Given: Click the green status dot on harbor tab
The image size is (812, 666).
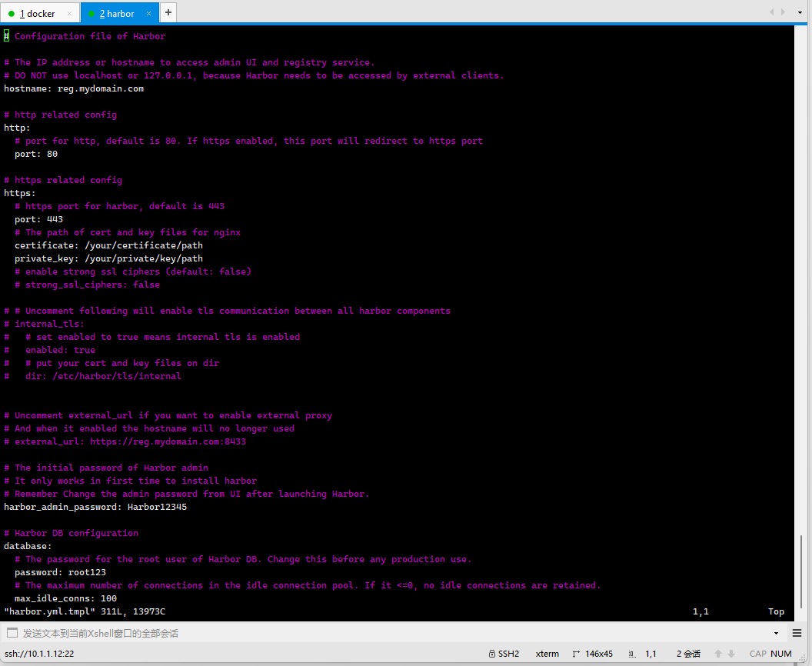Looking at the screenshot, I should click(92, 14).
